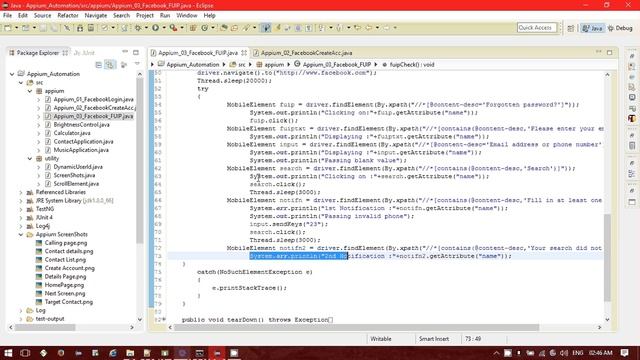Minimize the editor area
The height and width of the screenshot is (360, 640).
point(598,52)
